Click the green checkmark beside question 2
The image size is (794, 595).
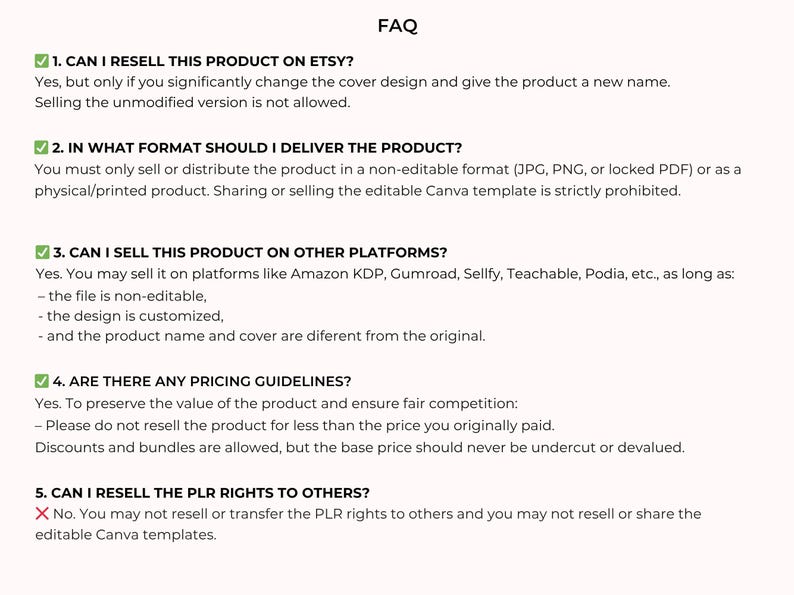(42, 147)
